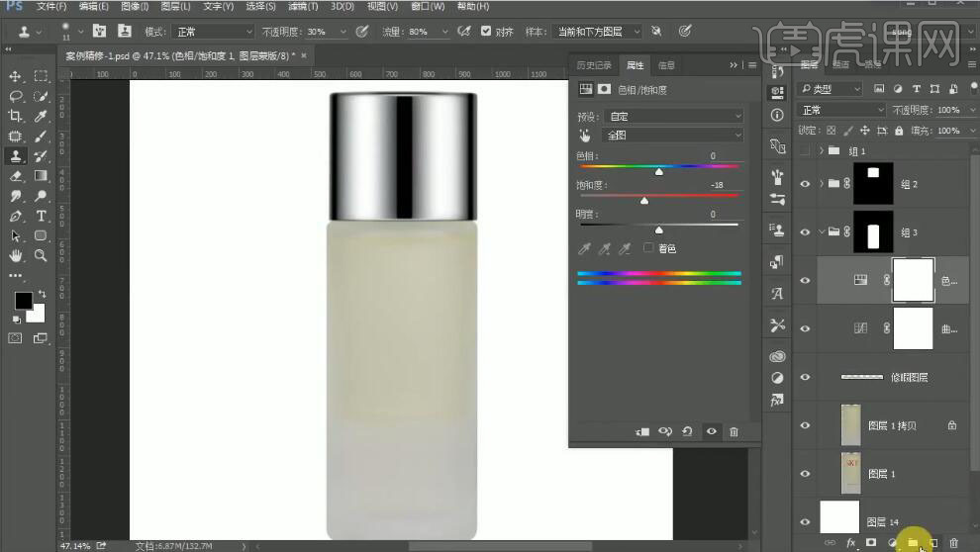Select the Zoom tool in toolbar
The width and height of the screenshot is (980, 552).
[x=41, y=255]
